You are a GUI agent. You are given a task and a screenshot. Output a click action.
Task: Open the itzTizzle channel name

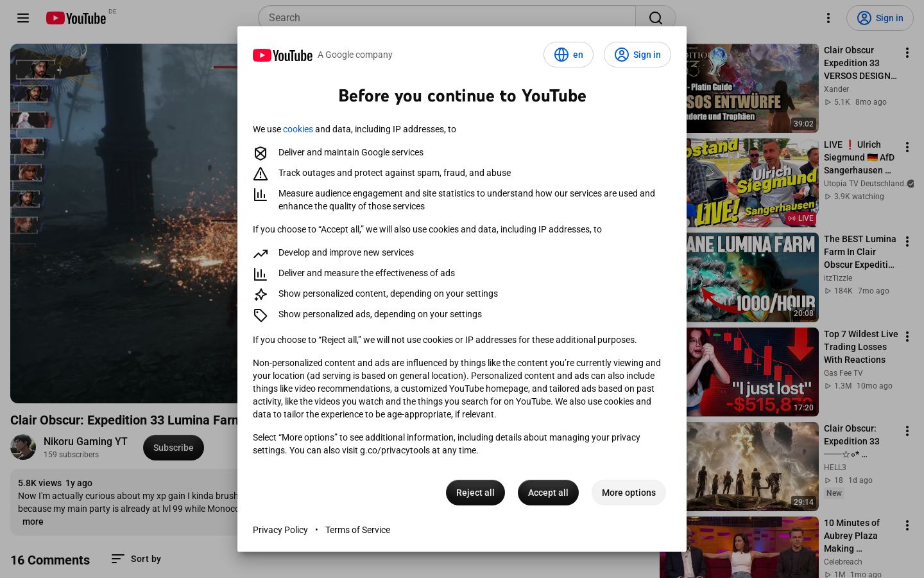click(x=838, y=278)
